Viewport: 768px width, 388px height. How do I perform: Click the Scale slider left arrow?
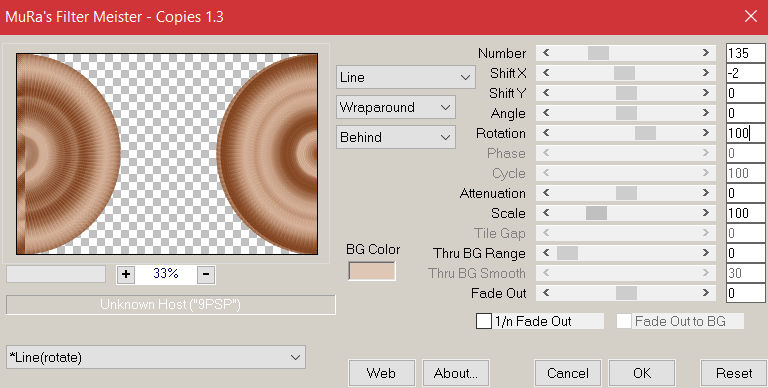click(x=546, y=213)
